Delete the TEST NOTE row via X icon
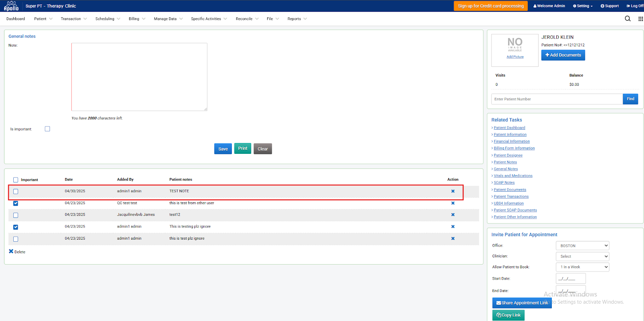Image resolution: width=644 pixels, height=321 pixels. pos(453,191)
